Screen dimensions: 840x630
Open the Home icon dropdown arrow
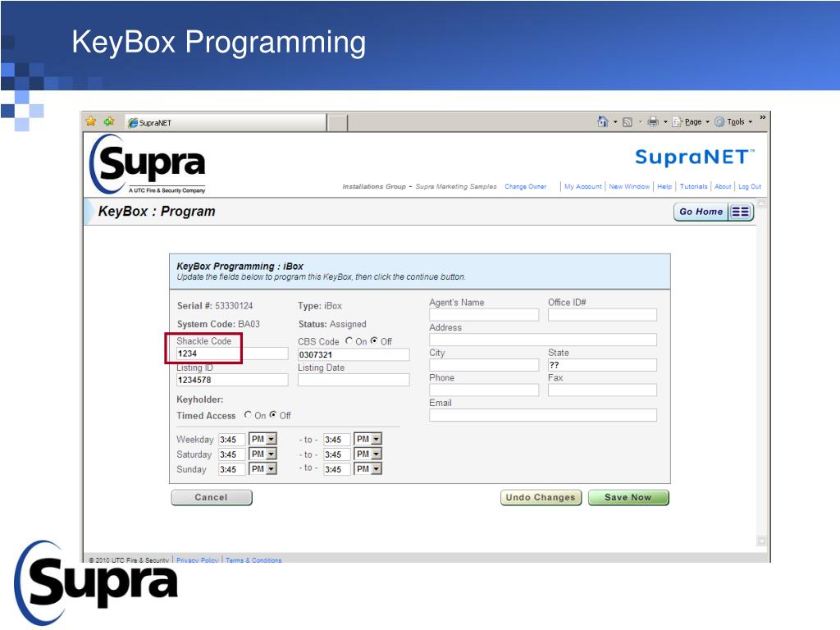(615, 122)
